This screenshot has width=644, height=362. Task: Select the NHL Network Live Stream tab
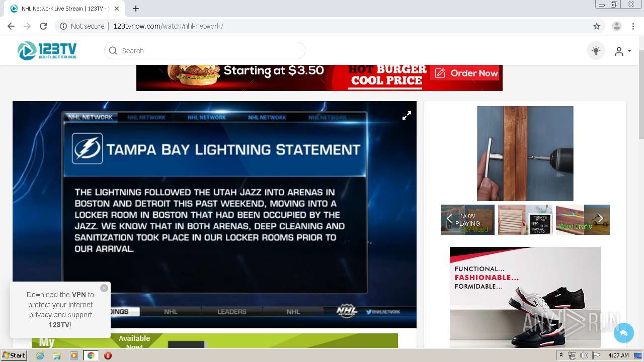click(x=65, y=9)
